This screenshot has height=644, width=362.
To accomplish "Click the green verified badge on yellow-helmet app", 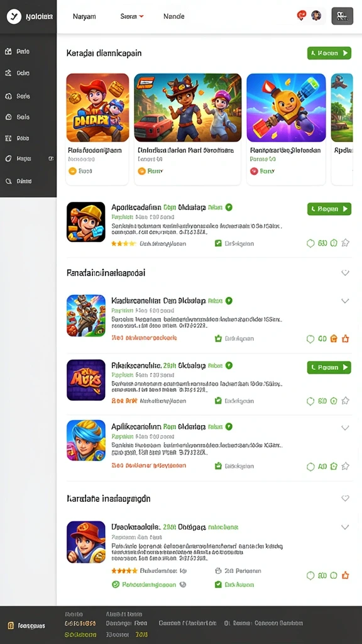I will pos(229,208).
